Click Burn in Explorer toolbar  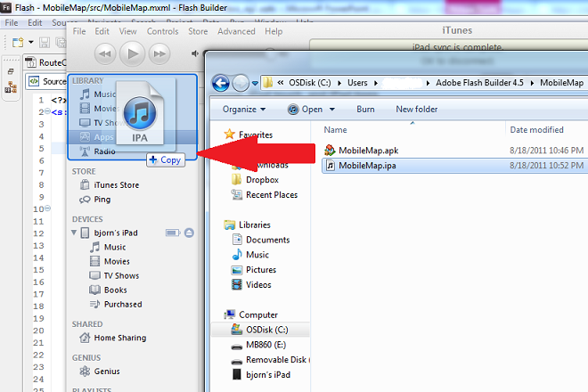pyautogui.click(x=365, y=110)
